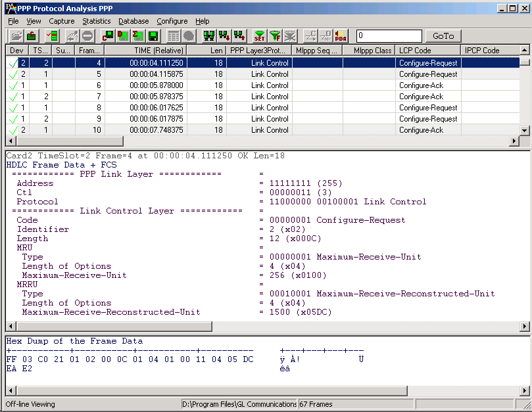532x412 pixels.
Task: Click the green folder with C icon
Action: coord(32,35)
